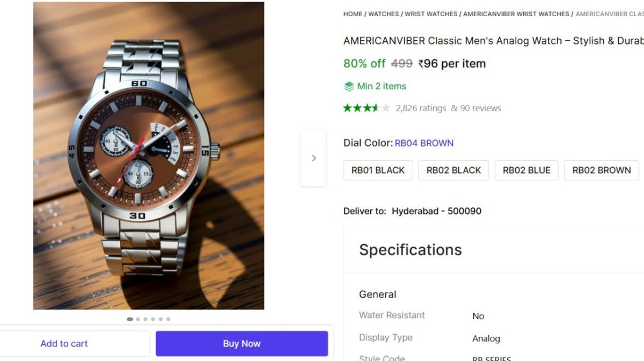This screenshot has height=361, width=644.
Task: Click the next image arrow chevron
Action: coord(313,158)
